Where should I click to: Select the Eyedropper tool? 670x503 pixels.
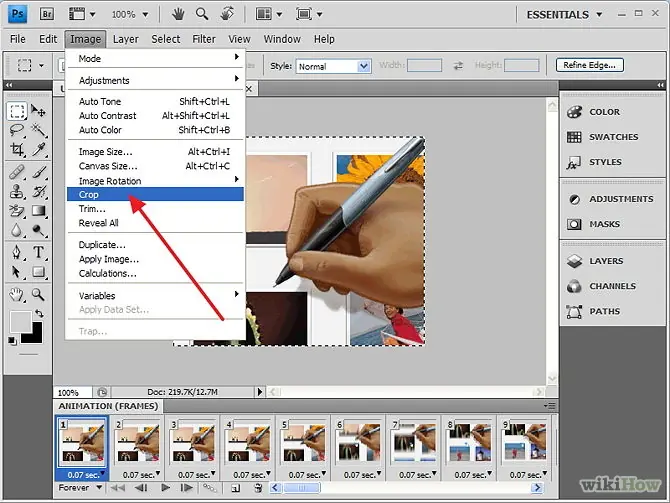point(38,149)
